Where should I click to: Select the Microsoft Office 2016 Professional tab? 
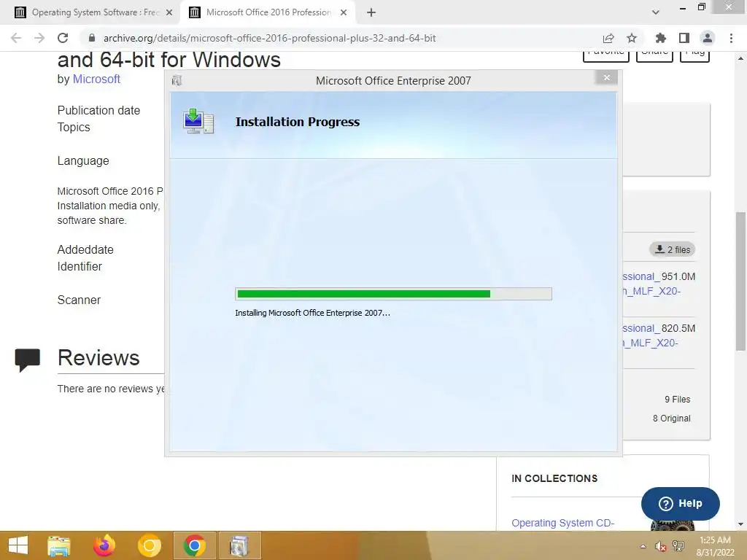[x=268, y=12]
